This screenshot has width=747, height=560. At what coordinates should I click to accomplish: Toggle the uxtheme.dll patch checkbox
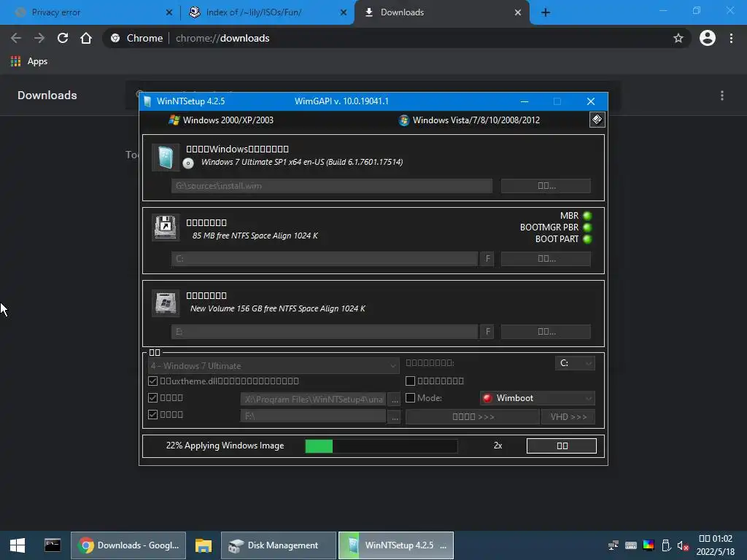(x=153, y=381)
